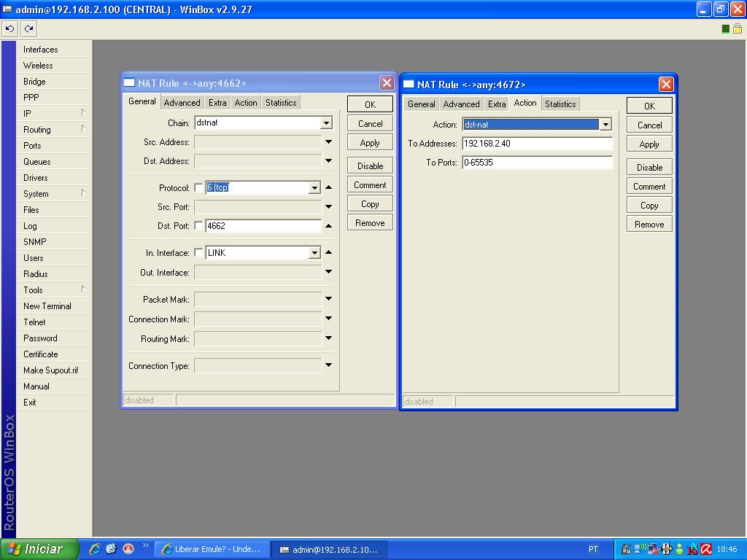Click the undo arrow toolbar icon

[x=9, y=28]
